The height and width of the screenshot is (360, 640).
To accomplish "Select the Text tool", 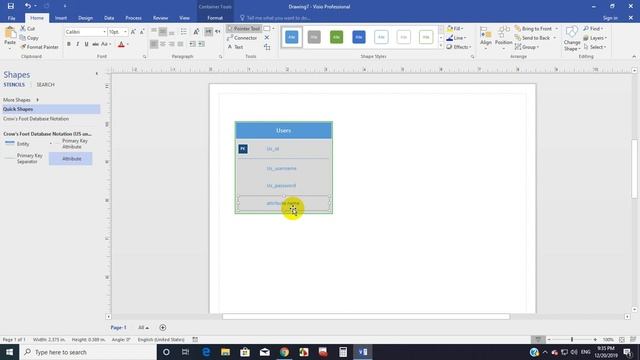I will pyautogui.click(x=236, y=47).
